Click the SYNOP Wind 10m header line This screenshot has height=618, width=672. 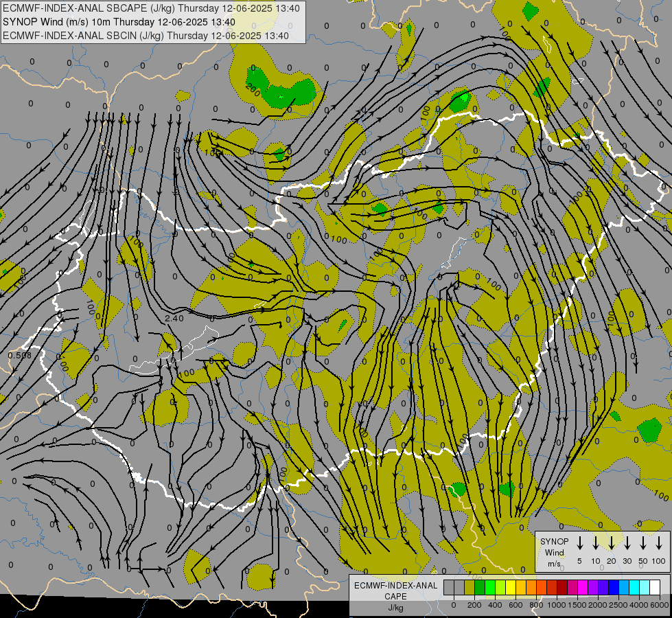point(119,22)
